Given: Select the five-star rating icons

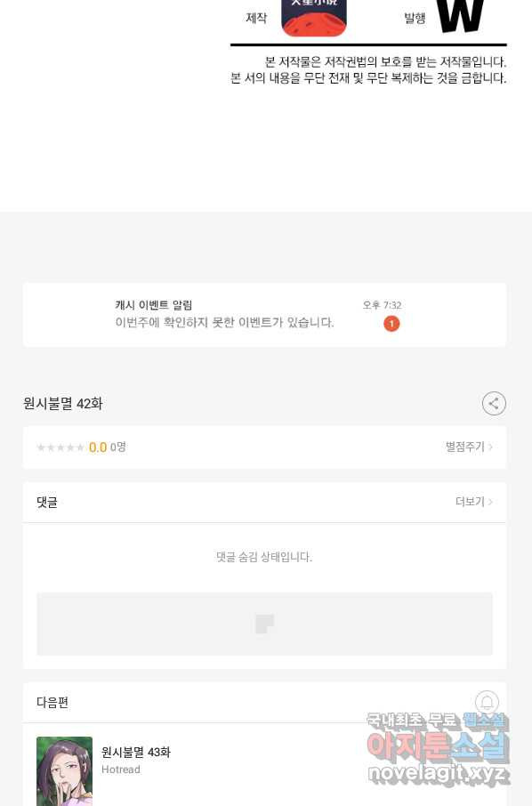Looking at the screenshot, I should tap(60, 447).
